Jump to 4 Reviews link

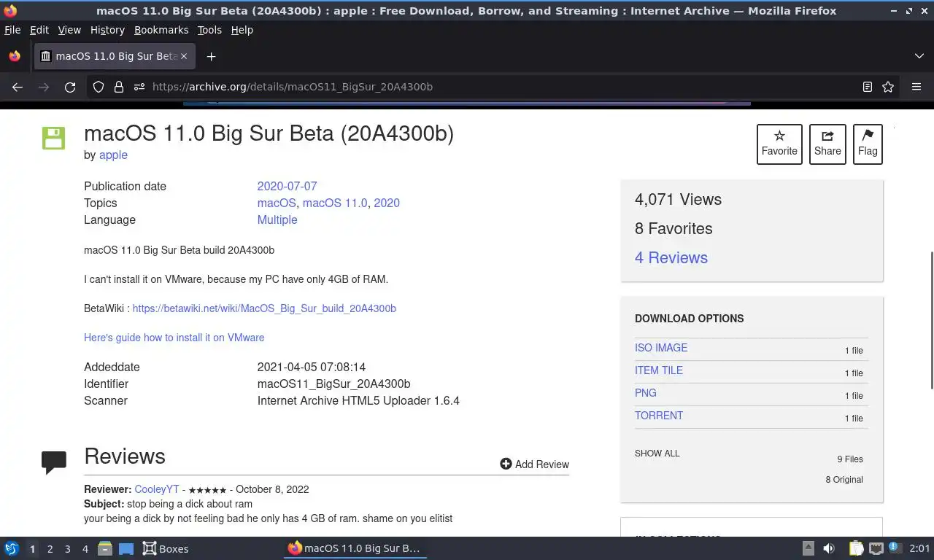(x=671, y=257)
